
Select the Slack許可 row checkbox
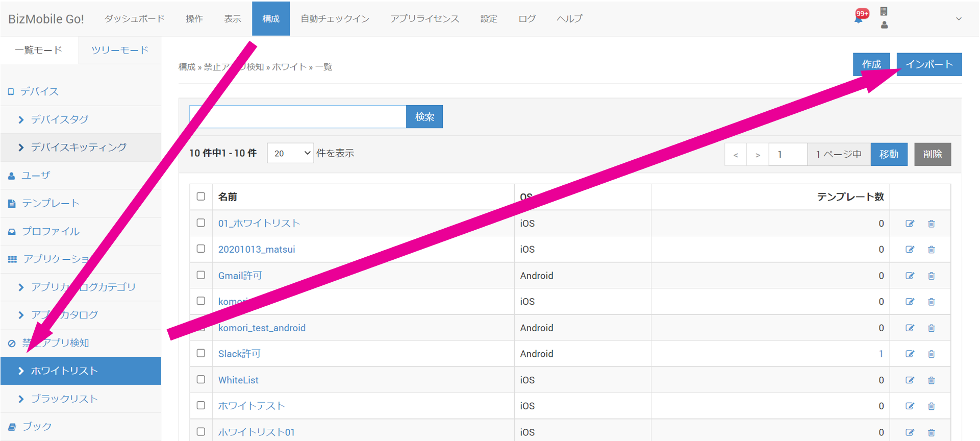201,353
